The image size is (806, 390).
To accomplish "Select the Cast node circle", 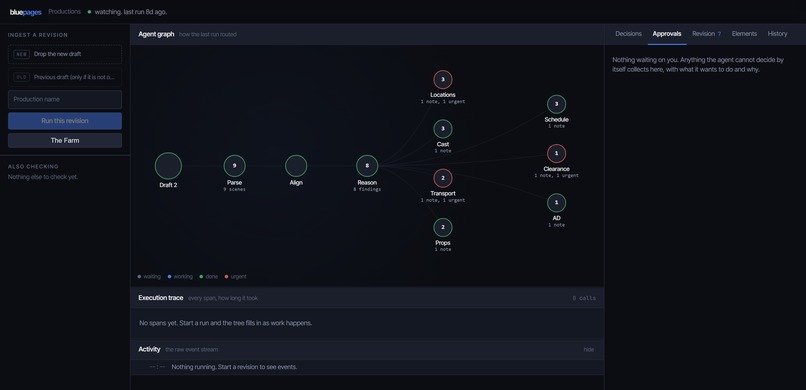I will tap(443, 129).
